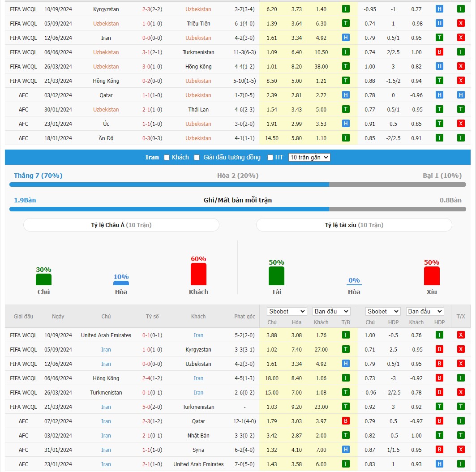Click the win/draw/loss bar under 'Thắng 7 (70%)'
Viewport: 476px width, 472px height.
(238, 185)
